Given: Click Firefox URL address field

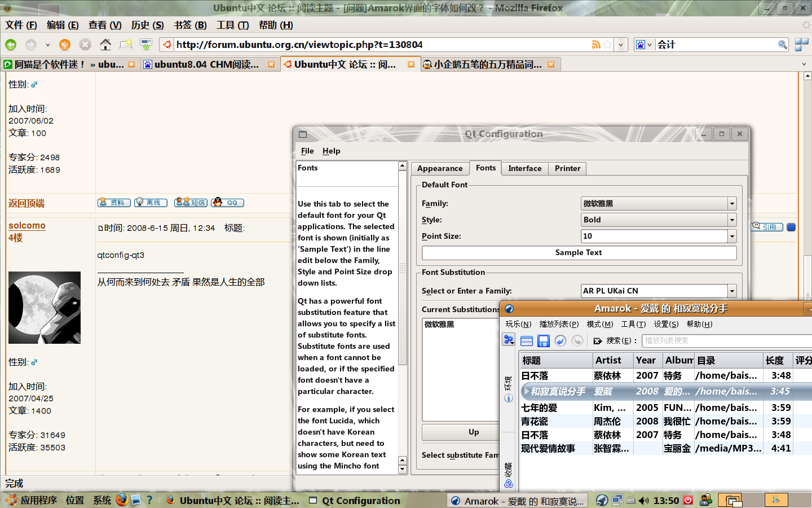Looking at the screenshot, I should 381,45.
